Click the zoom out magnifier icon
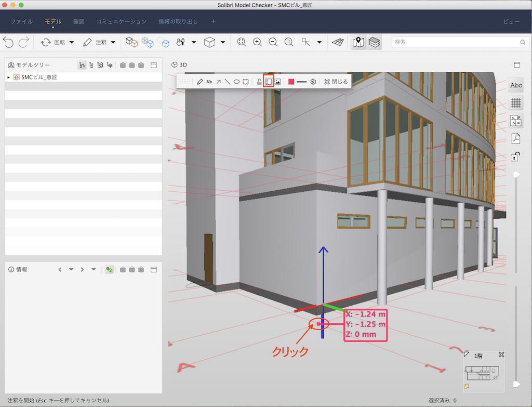The image size is (532, 407). [x=273, y=42]
